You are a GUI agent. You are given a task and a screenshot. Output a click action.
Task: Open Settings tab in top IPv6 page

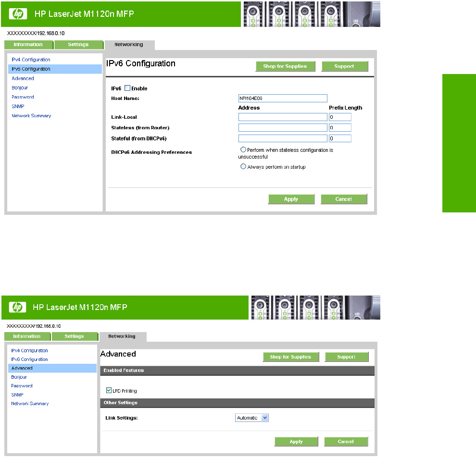coord(79,45)
